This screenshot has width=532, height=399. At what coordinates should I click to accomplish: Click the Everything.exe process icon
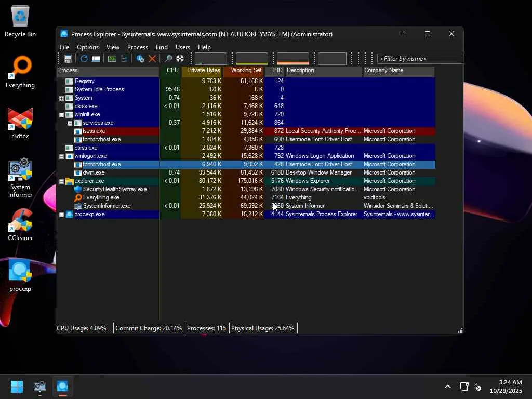[78, 197]
